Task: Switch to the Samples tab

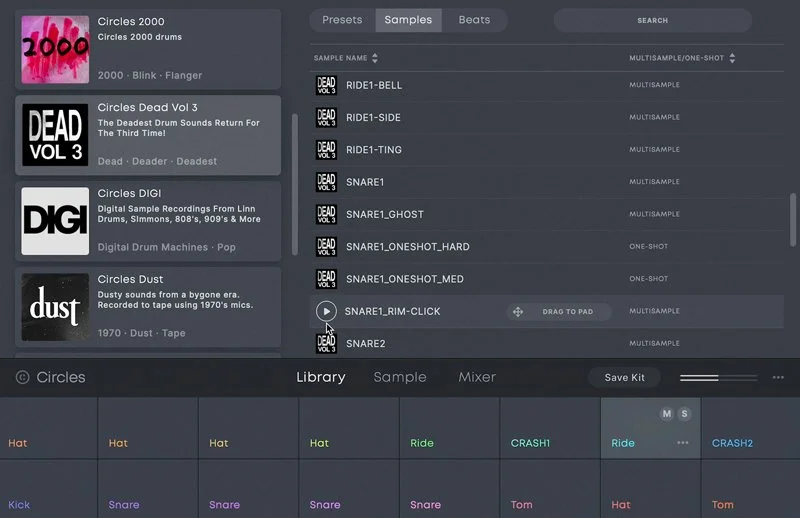Action: [408, 20]
